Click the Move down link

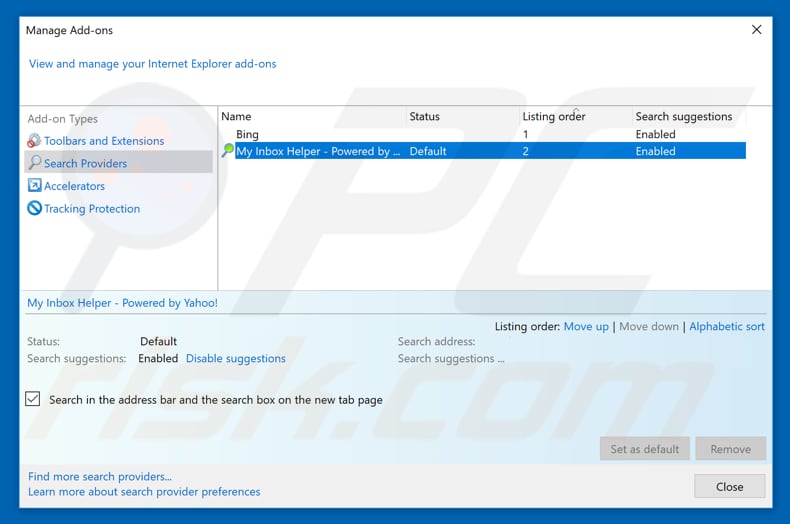coord(649,326)
